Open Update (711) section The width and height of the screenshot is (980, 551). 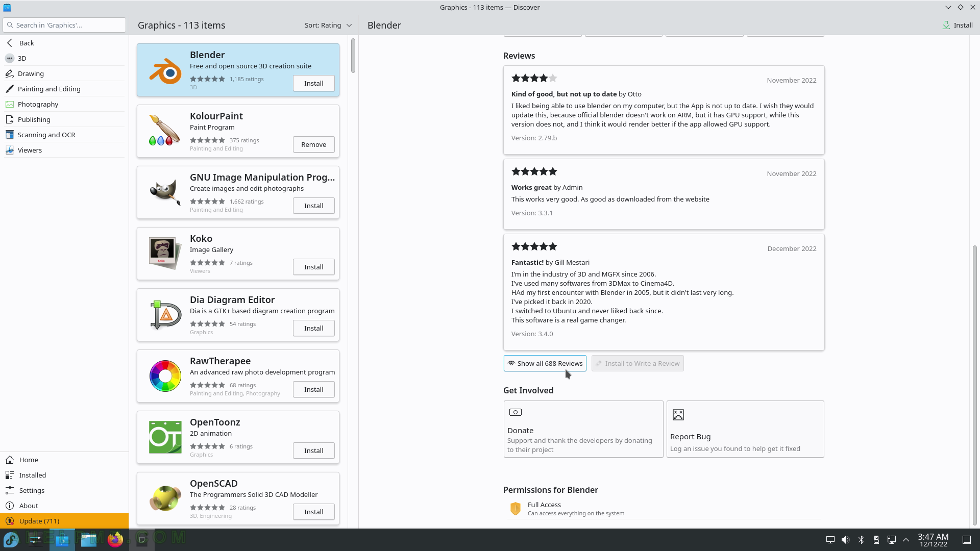[x=64, y=521]
